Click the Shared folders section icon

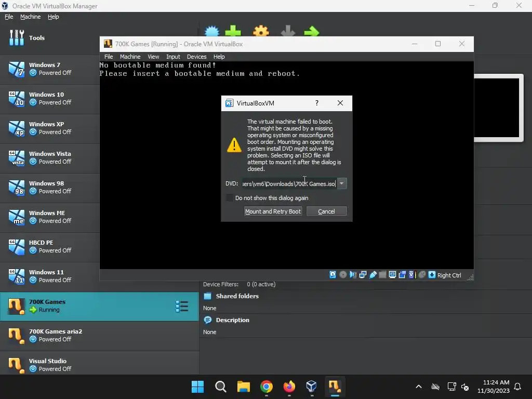click(207, 296)
